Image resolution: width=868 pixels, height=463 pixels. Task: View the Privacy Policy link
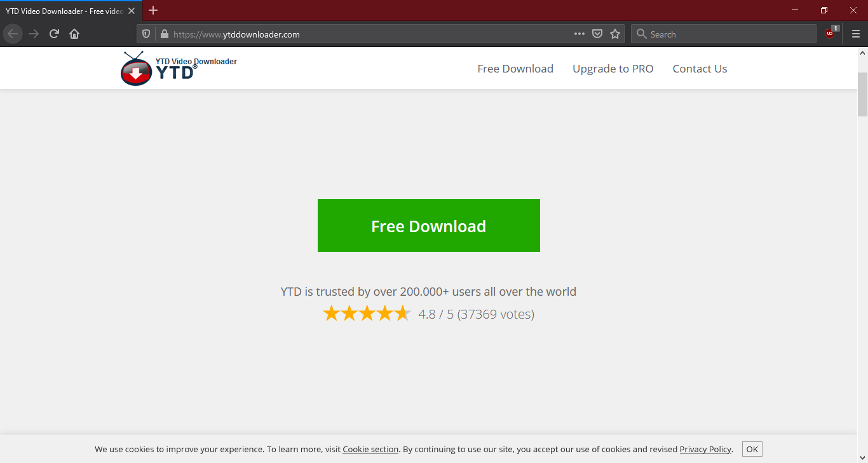(x=705, y=448)
